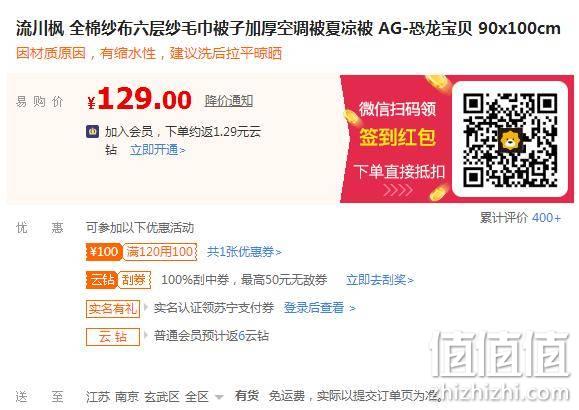Open 共1张优惠券 coupon list
This screenshot has width=579, height=410.
(x=244, y=252)
